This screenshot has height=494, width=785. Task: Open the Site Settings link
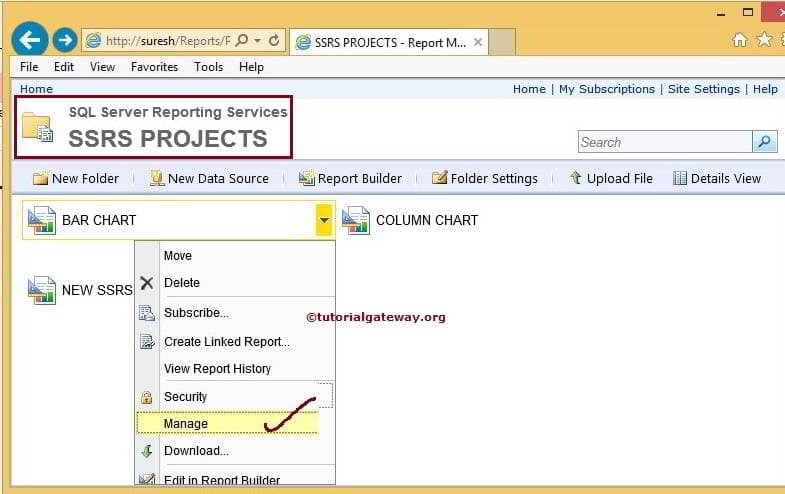(703, 89)
